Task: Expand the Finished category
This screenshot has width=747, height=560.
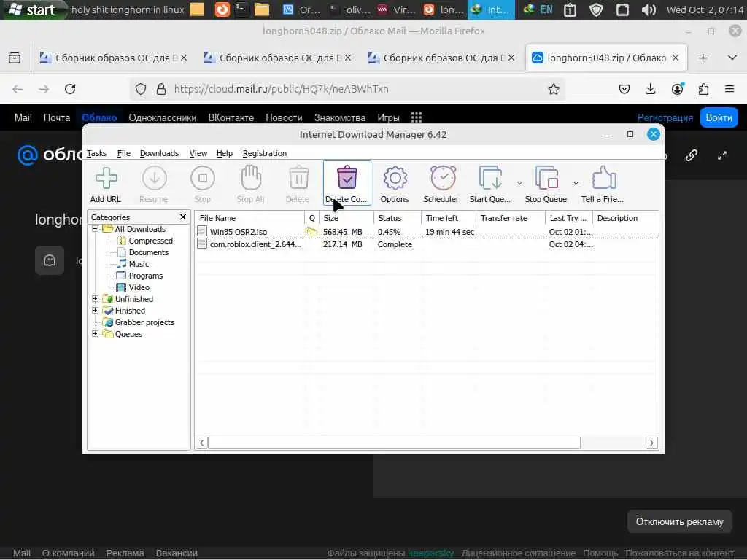Action: [96, 311]
